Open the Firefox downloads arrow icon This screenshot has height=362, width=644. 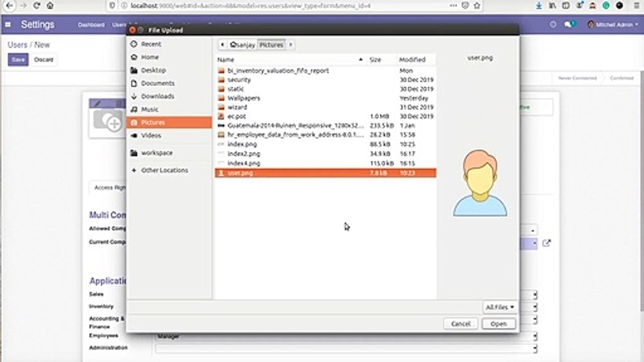[x=539, y=6]
